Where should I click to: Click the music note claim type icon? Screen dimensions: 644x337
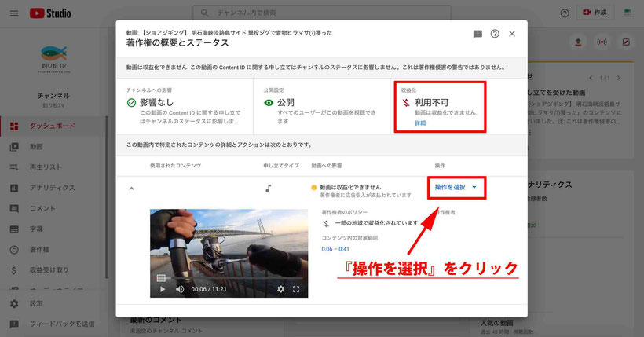[268, 189]
